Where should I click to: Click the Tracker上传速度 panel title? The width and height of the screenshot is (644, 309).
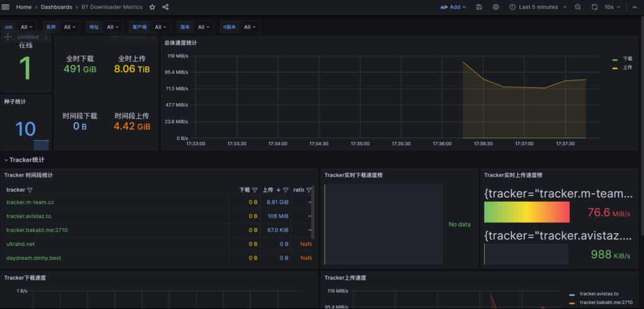click(345, 278)
